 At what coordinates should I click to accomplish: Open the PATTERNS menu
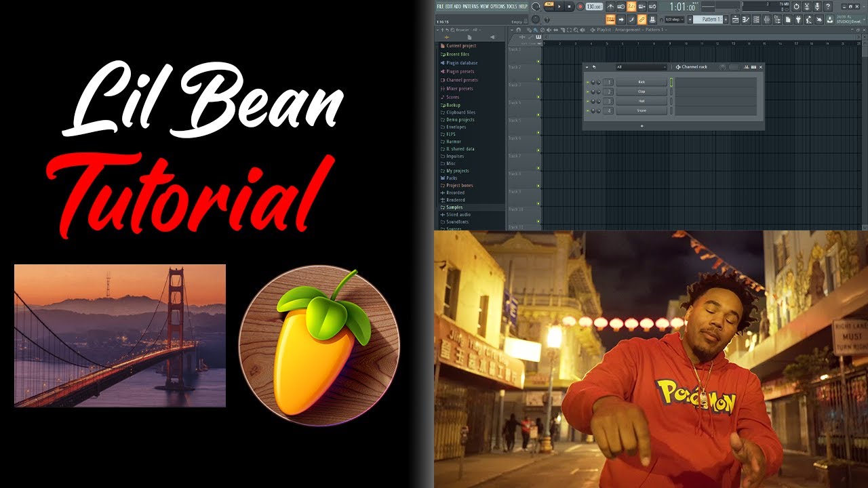471,6
